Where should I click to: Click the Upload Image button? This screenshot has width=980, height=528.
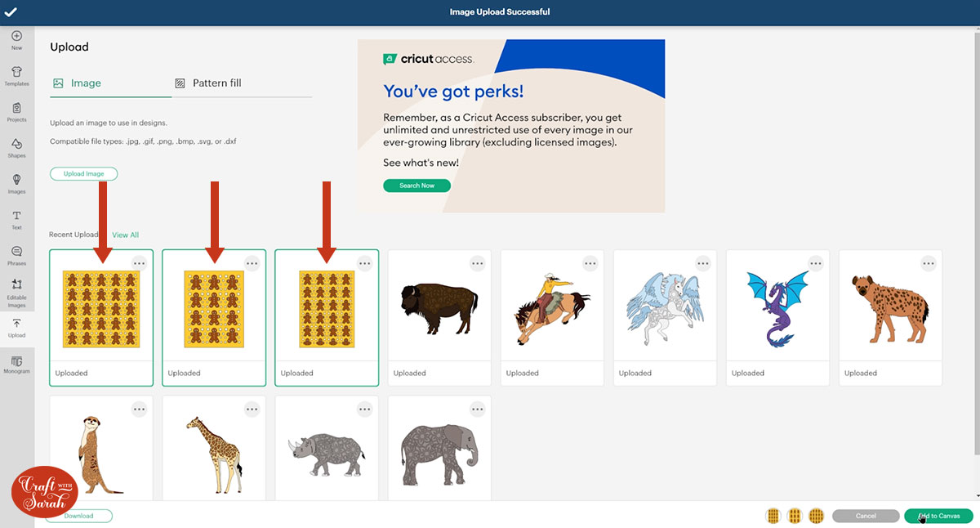click(x=83, y=174)
